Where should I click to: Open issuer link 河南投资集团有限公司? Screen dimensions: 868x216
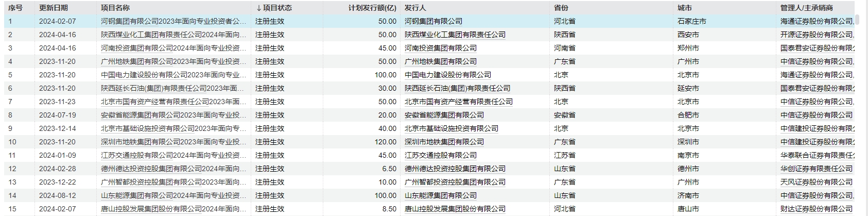tap(441, 48)
